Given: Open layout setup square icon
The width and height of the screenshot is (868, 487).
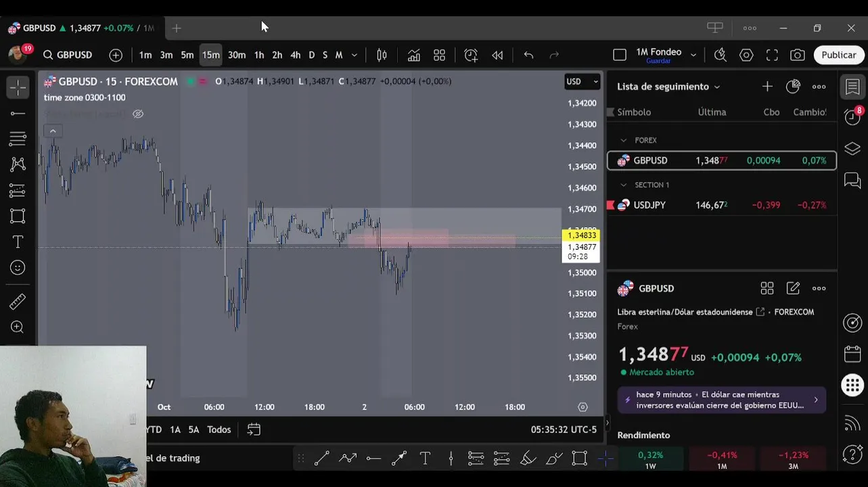Looking at the screenshot, I should click(619, 55).
